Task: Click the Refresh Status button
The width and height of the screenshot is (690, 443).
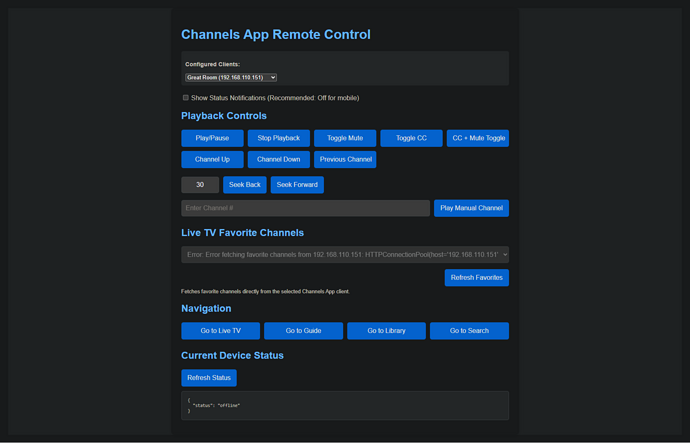Action: coord(209,378)
